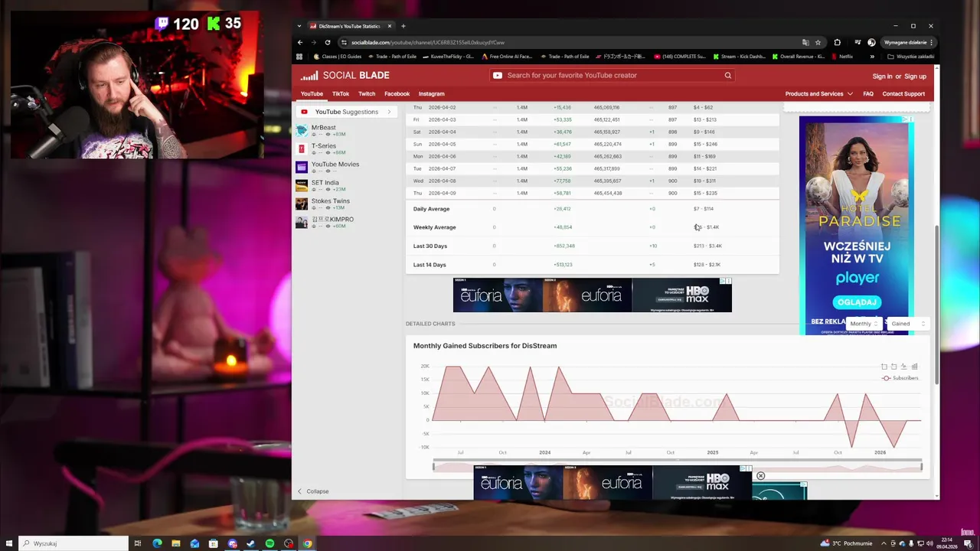Open the tab search dropdown arrow

(x=299, y=26)
